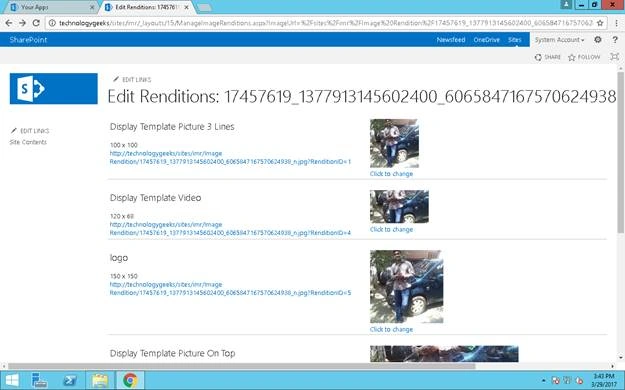Go back with the browser back arrow
This screenshot has height=390, width=625.
click(x=9, y=23)
